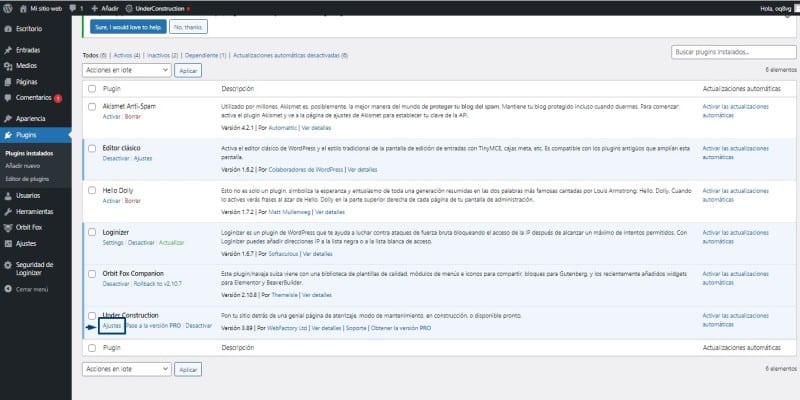Click the Usuarios person icon
The height and width of the screenshot is (400, 800).
pyautogui.click(x=8, y=195)
